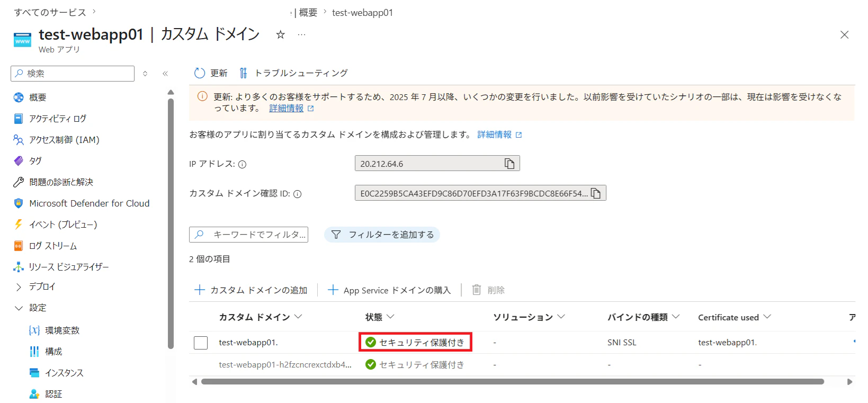Click the favorite star icon beside the title
The height and width of the screenshot is (403, 868).
tap(281, 34)
